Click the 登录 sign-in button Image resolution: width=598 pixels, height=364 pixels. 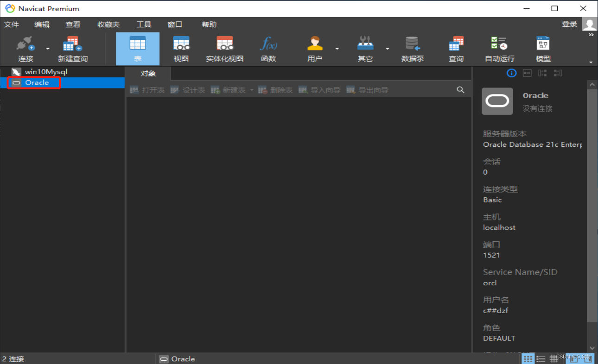tap(569, 24)
